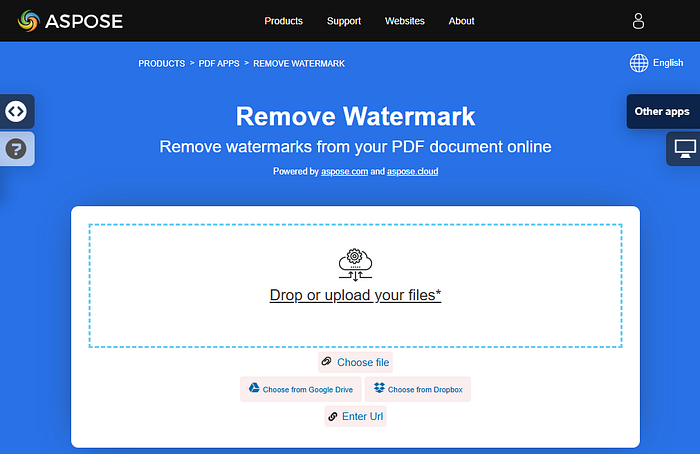Click the cloud upload gear icon
Image resolution: width=700 pixels, height=454 pixels.
pyautogui.click(x=355, y=265)
